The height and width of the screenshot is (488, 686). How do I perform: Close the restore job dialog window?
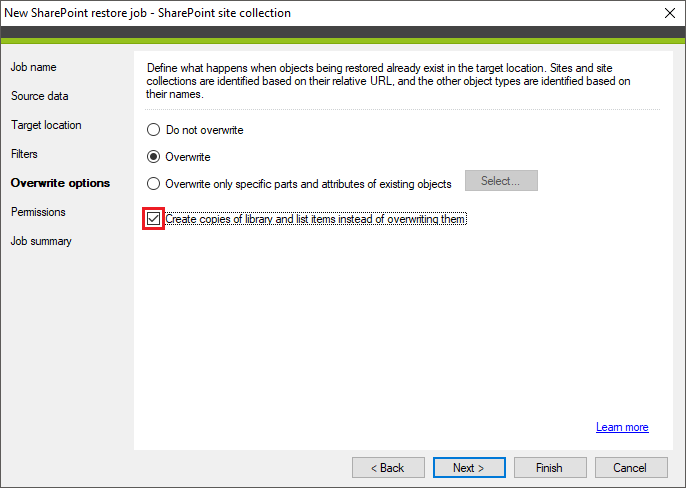[669, 13]
